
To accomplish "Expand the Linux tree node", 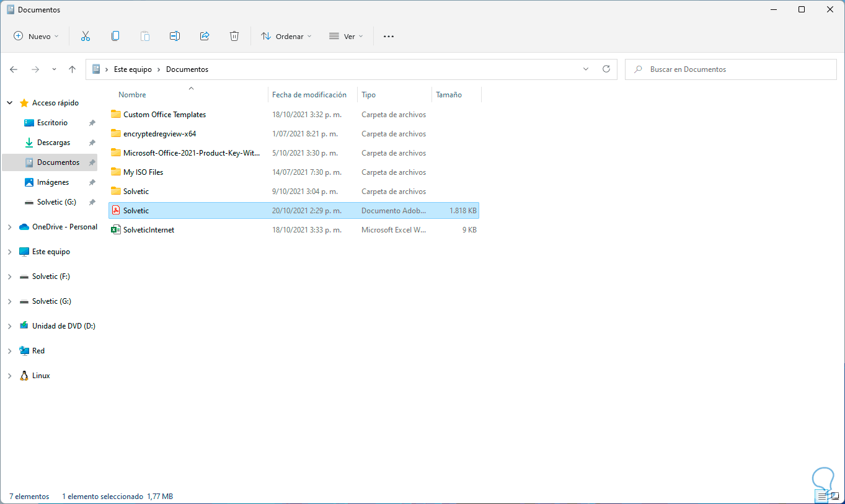I will coord(9,376).
